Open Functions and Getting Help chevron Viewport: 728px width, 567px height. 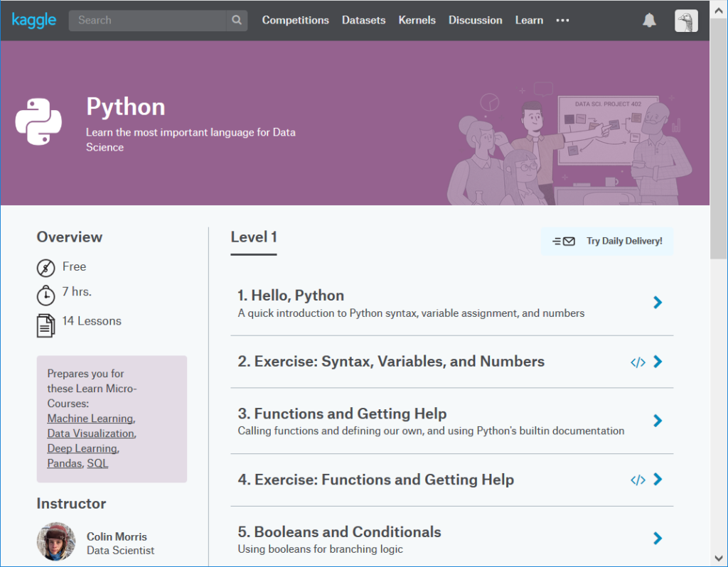(x=658, y=421)
